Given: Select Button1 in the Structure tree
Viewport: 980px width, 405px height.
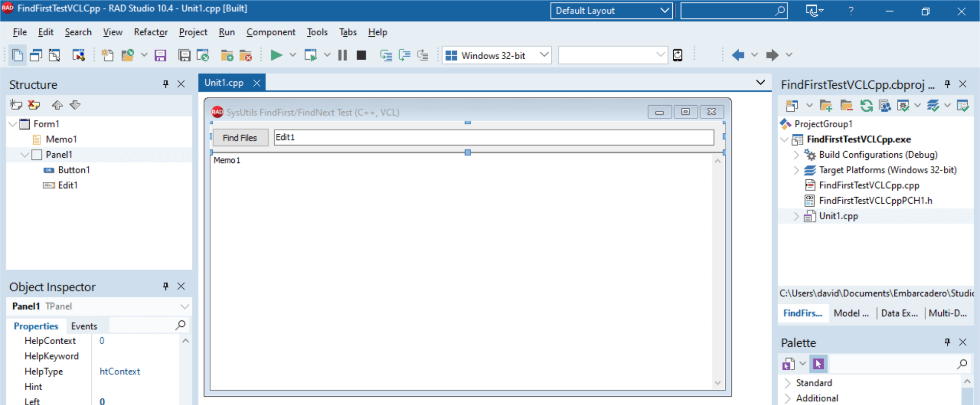Looking at the screenshot, I should click(74, 170).
